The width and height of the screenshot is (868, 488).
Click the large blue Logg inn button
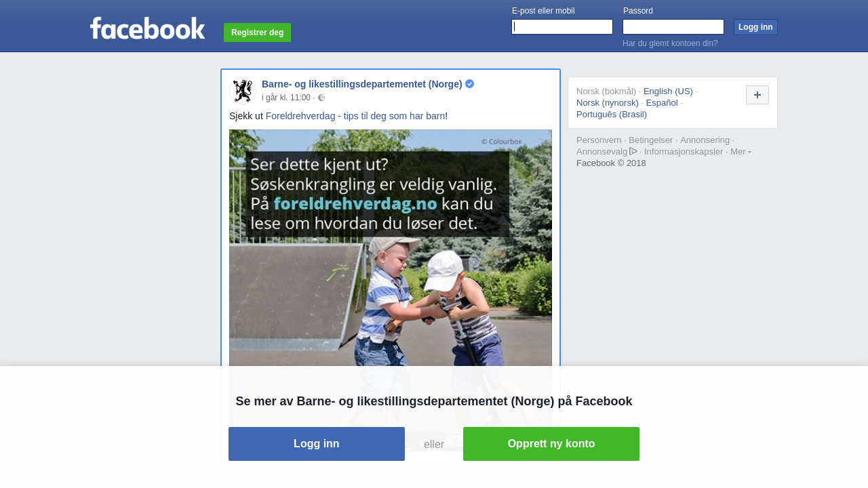point(317,444)
